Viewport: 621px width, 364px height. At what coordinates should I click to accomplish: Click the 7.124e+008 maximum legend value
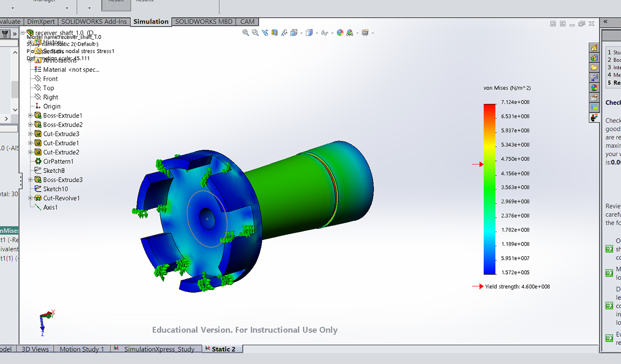pyautogui.click(x=515, y=102)
